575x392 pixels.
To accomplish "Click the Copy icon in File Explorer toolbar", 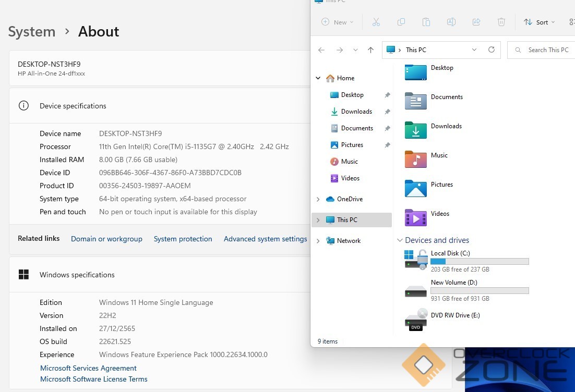I will (401, 22).
